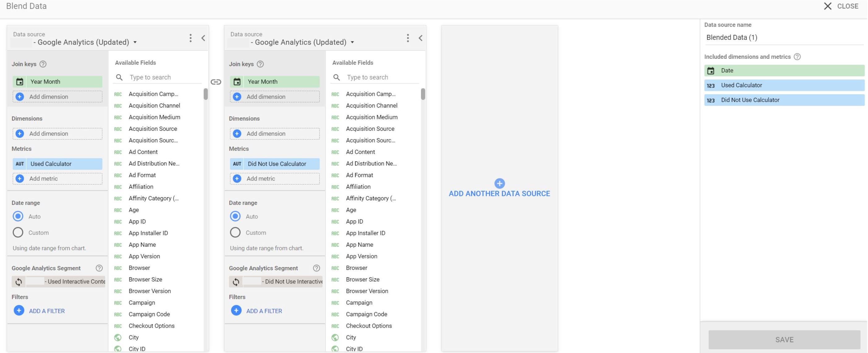Close the Blend Data dialog
The image size is (868, 353).
[x=828, y=6]
